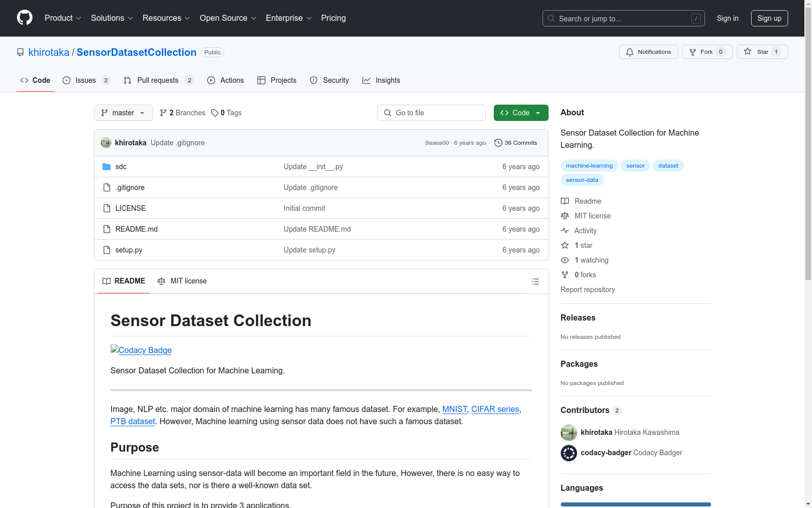
Task: Click the Sign up button
Action: coord(769,18)
